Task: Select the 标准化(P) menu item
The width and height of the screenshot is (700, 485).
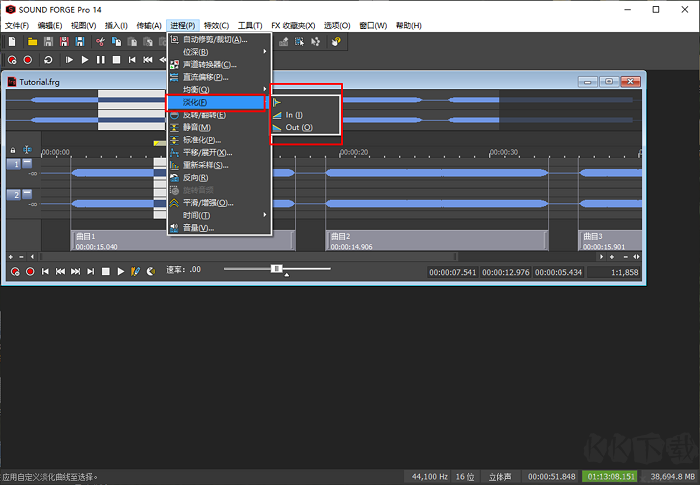Action: tap(202, 140)
